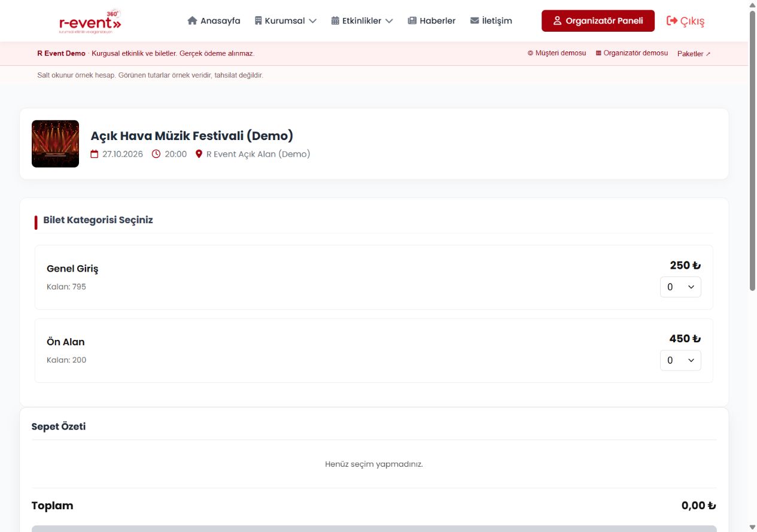Click the festival event thumbnail image
The width and height of the screenshot is (757, 532).
click(x=55, y=144)
